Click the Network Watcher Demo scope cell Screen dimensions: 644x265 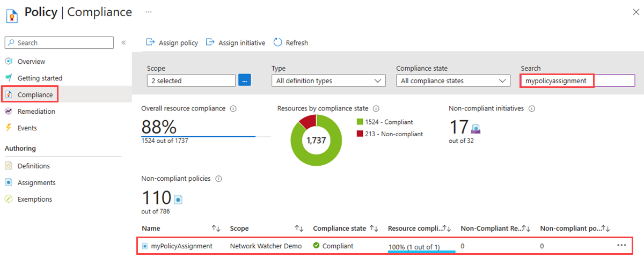(x=266, y=246)
